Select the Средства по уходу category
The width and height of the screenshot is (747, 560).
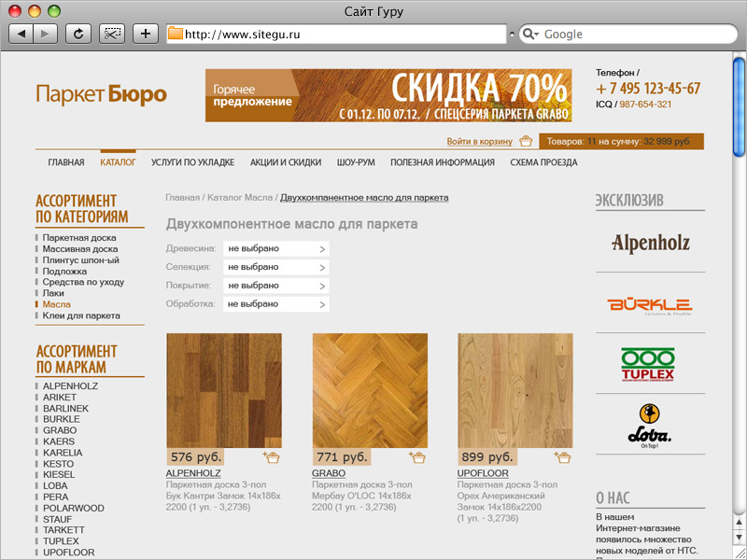(x=83, y=282)
